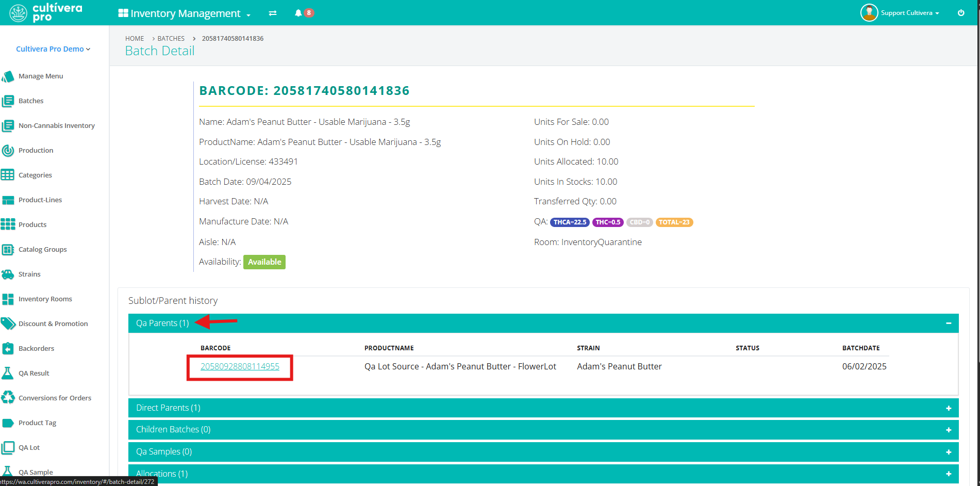Viewport: 980px width, 486px height.
Task: Open the Inventory Management module dropdown
Action: [x=185, y=13]
